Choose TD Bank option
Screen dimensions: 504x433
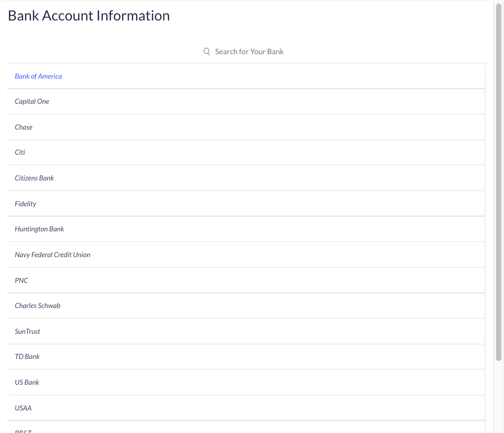[x=246, y=357]
